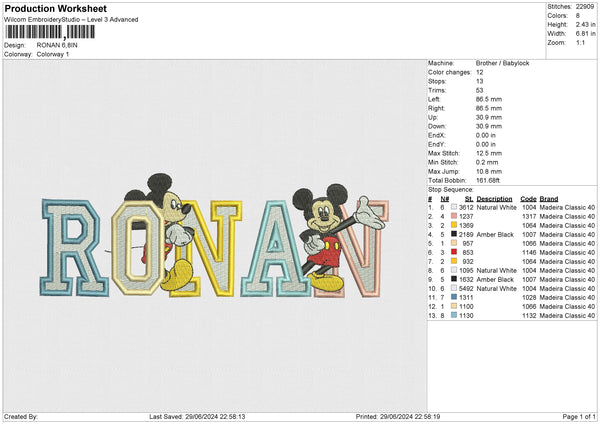
Task: Click the yellow swatch with 1369 stitches
Action: (454, 225)
